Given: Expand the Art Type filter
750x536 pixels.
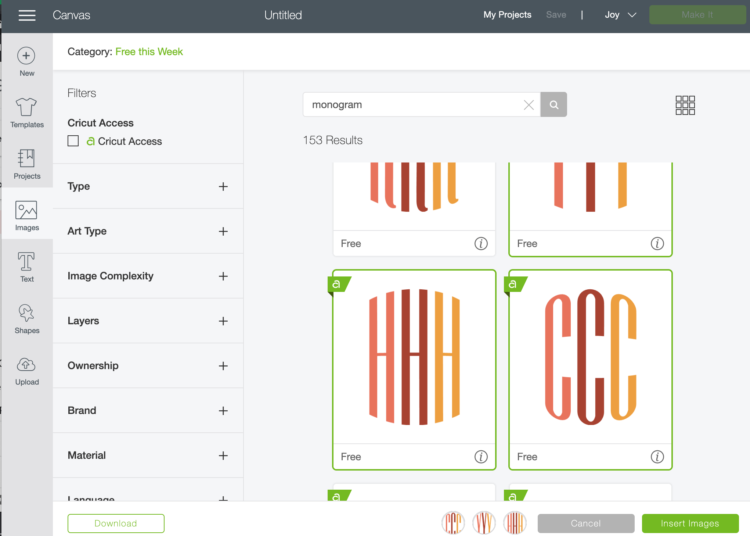Looking at the screenshot, I should pyautogui.click(x=223, y=232).
